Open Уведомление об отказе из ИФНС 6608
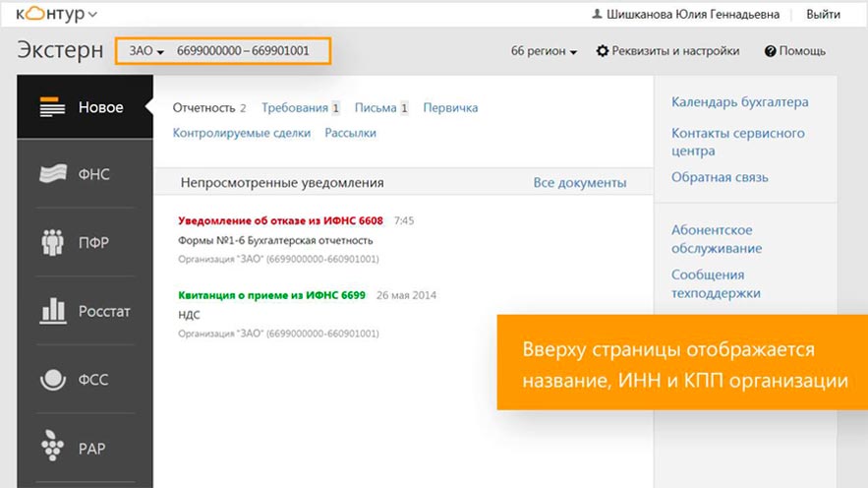 point(280,220)
